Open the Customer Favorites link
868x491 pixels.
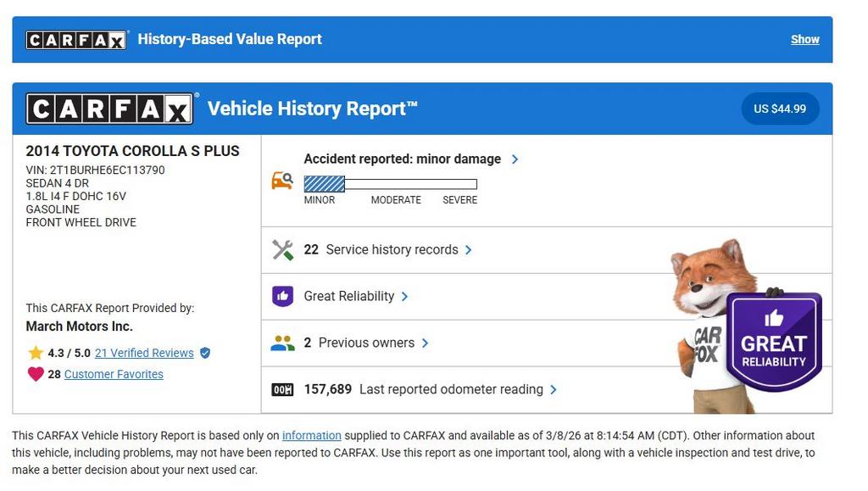[x=114, y=374]
